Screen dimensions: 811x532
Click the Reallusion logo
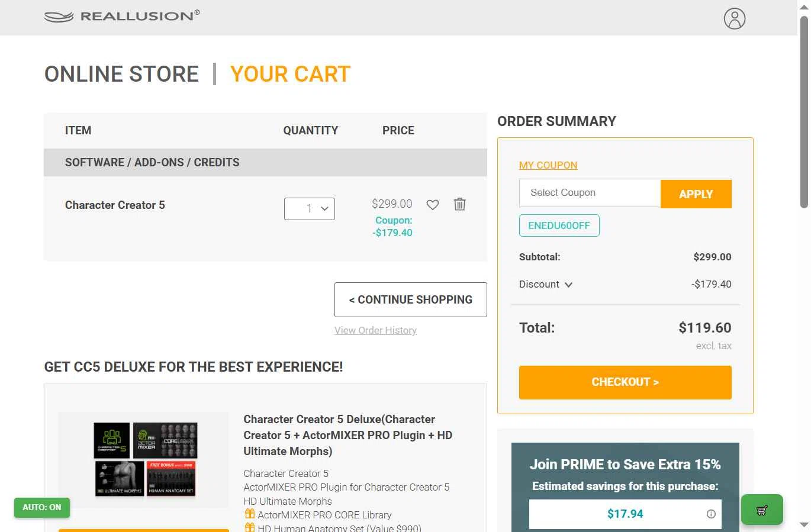(122, 16)
